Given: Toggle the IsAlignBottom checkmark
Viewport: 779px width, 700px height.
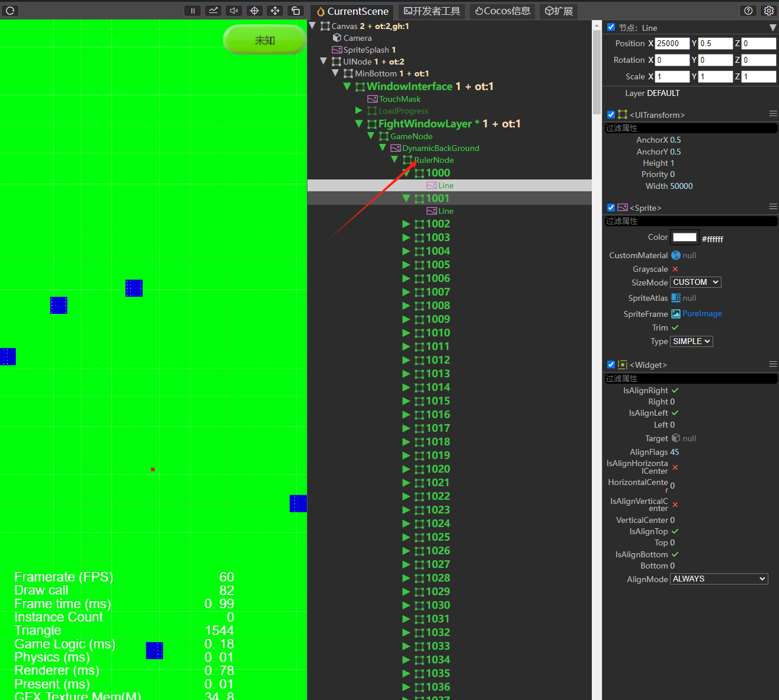Looking at the screenshot, I should [x=675, y=554].
